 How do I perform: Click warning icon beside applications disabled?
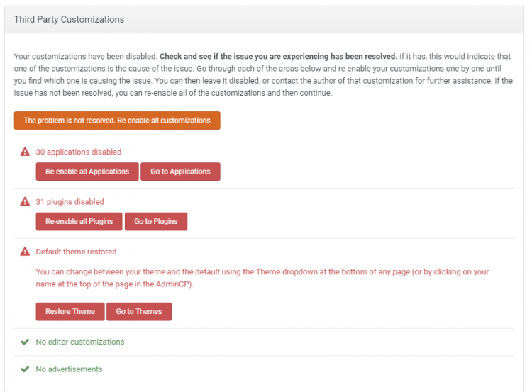coord(25,152)
